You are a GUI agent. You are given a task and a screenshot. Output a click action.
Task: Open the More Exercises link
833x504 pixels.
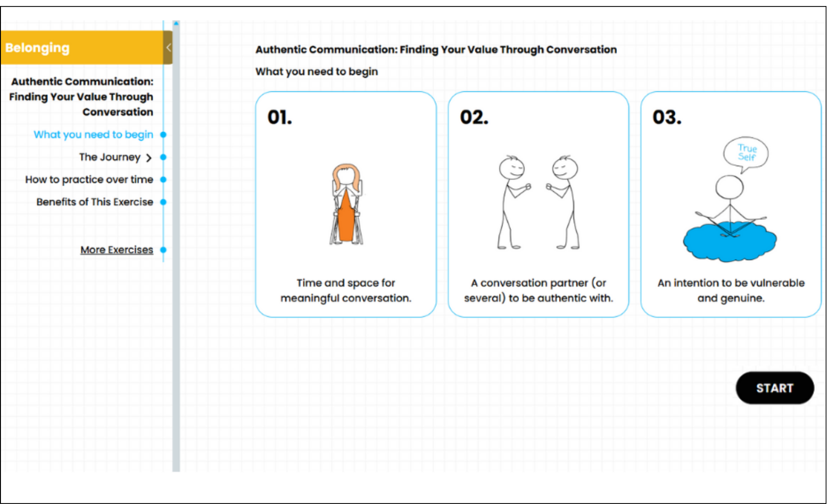coord(117,250)
